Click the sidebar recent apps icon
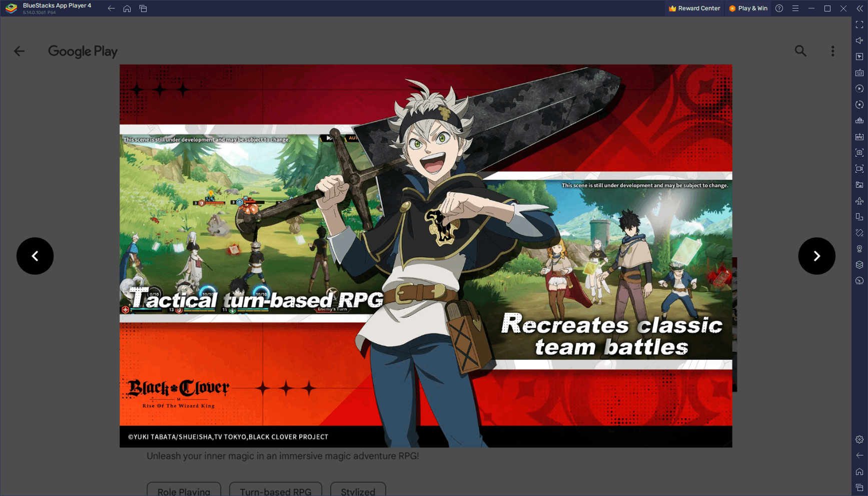 (x=859, y=487)
